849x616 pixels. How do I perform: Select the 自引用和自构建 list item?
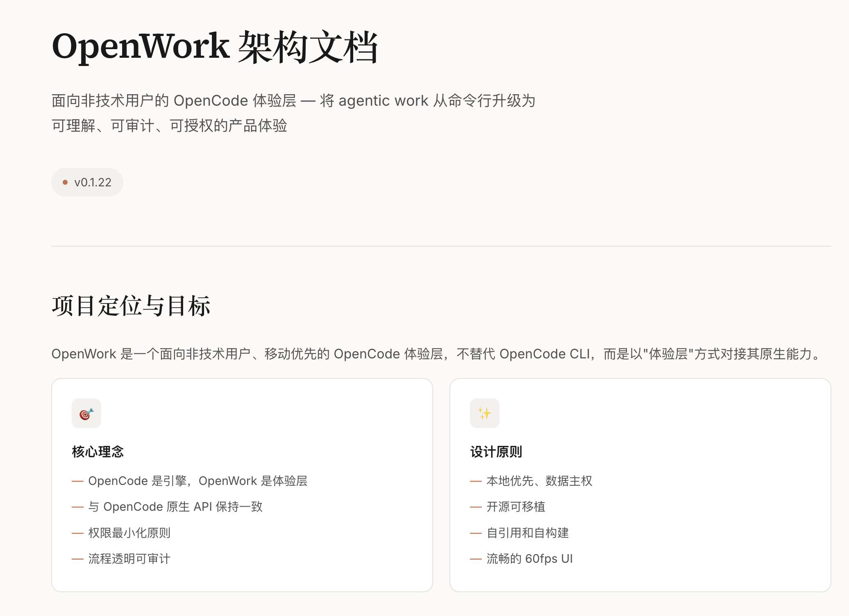pos(527,533)
